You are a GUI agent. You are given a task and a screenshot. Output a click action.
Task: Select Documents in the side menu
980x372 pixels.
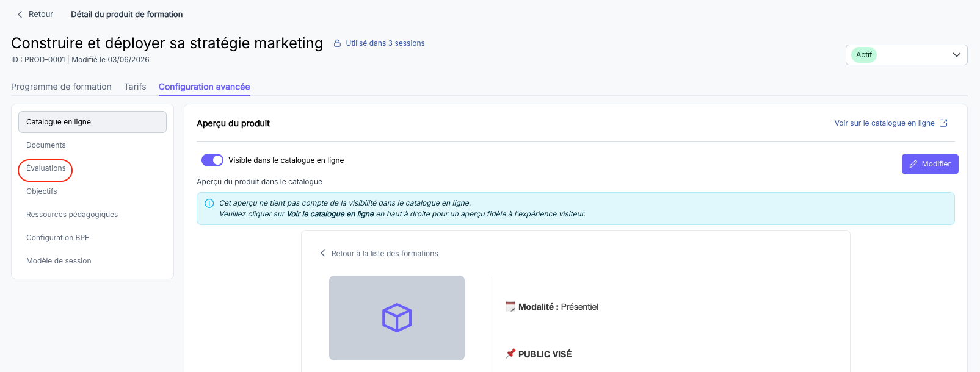point(46,145)
